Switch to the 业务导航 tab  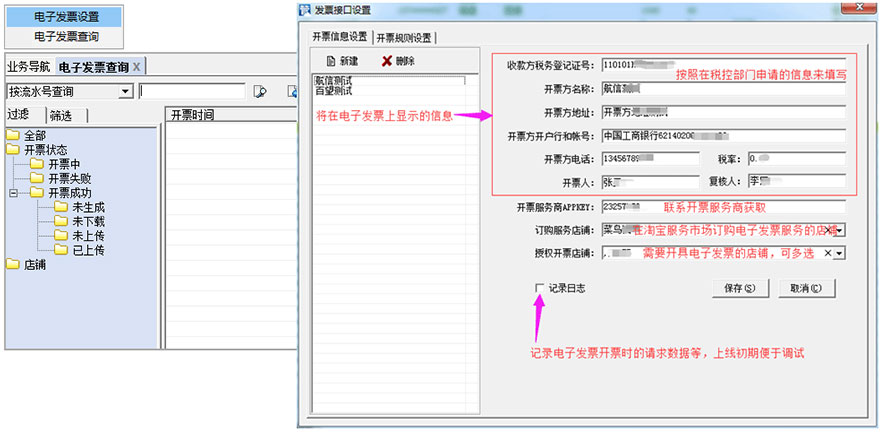click(29, 67)
